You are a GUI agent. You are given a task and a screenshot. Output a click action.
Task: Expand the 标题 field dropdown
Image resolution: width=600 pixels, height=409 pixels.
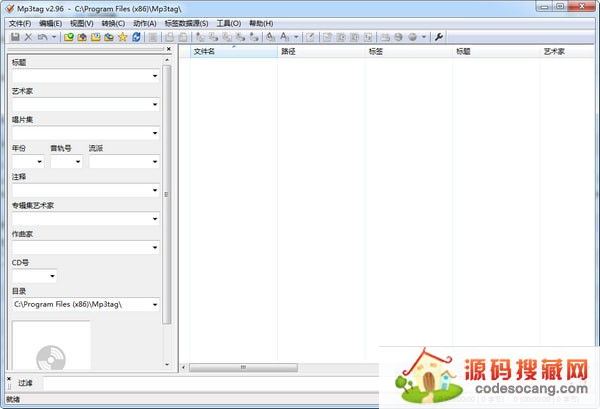point(155,76)
